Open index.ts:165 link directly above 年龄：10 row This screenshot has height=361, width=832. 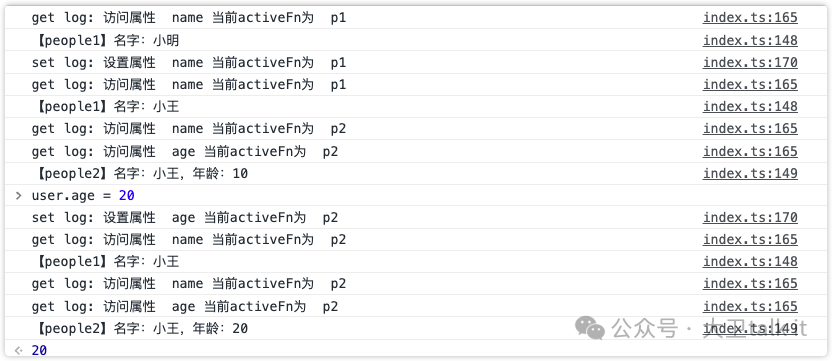point(750,152)
